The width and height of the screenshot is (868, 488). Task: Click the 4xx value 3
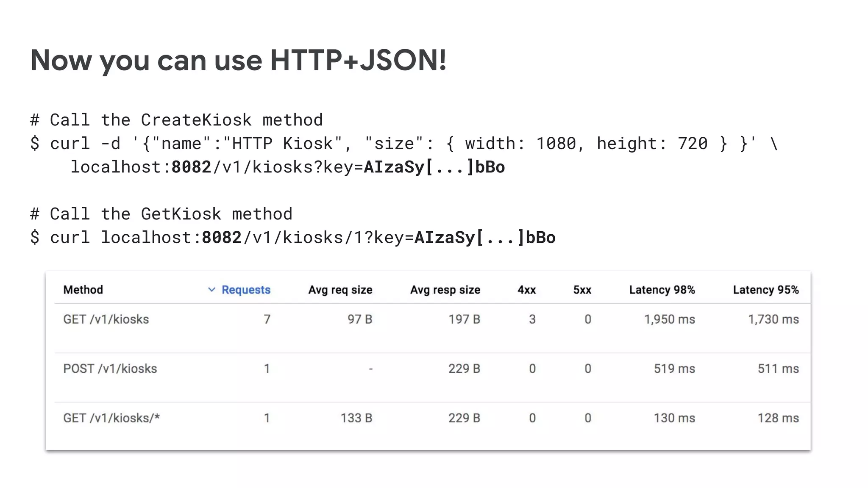(x=532, y=319)
